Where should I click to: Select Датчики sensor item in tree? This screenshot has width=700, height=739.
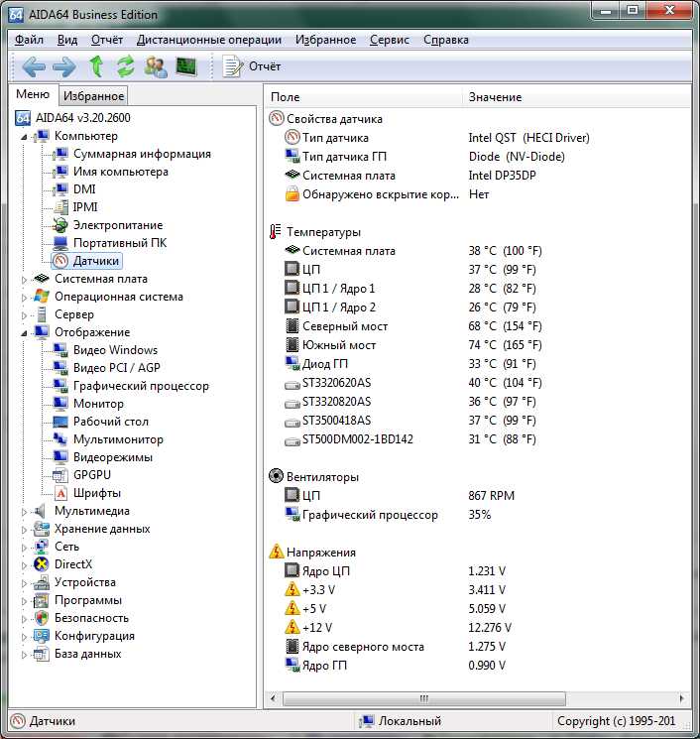coord(96,261)
